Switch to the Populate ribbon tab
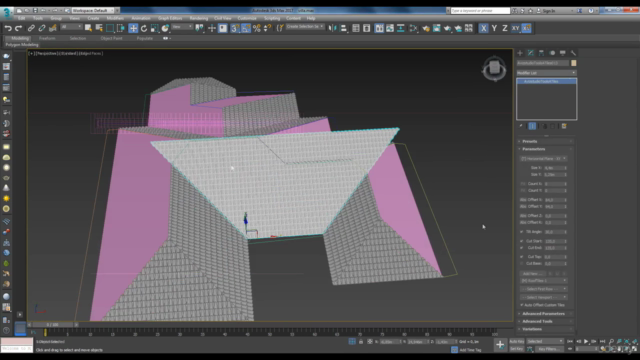This screenshot has height=360, width=640. [x=144, y=38]
